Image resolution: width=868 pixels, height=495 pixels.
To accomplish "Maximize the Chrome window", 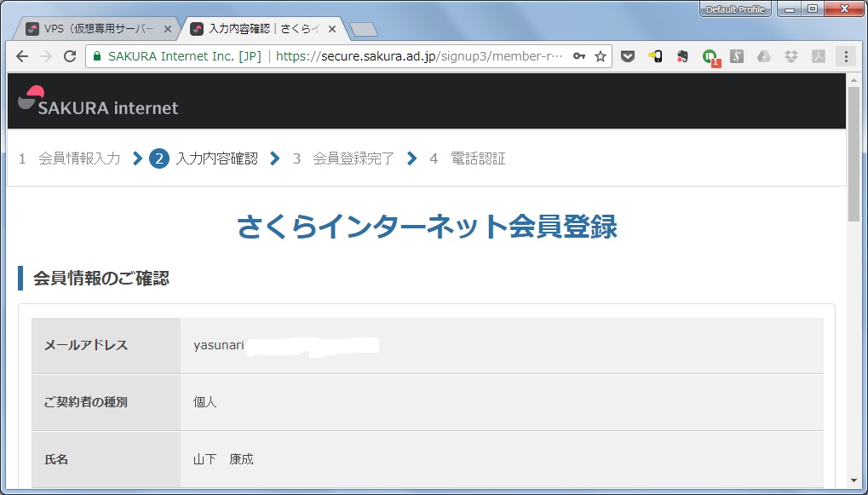I will tap(813, 9).
